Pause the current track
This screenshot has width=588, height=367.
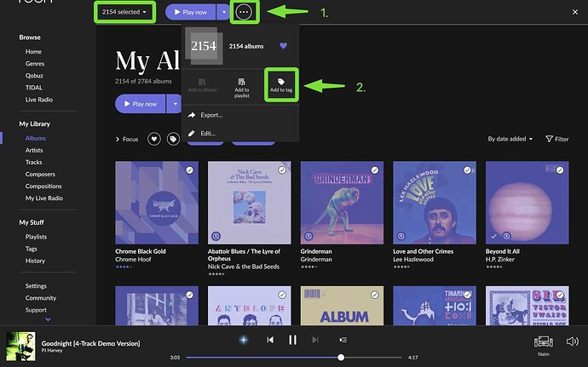pyautogui.click(x=292, y=340)
